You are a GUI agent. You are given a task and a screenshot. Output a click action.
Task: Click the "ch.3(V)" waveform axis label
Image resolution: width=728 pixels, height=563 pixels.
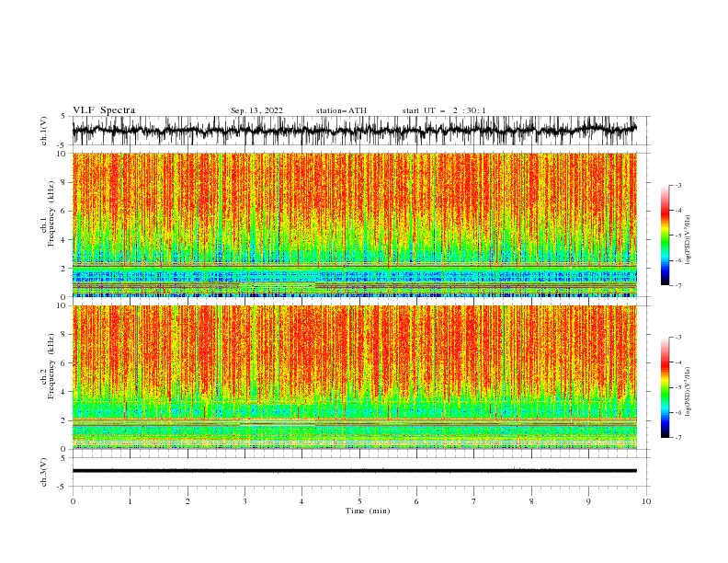pos(44,472)
